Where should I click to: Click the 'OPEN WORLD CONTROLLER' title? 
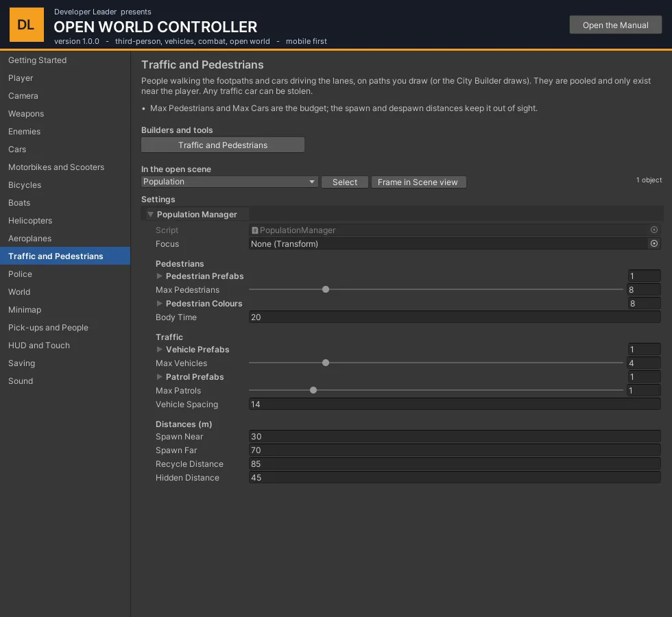tap(156, 27)
